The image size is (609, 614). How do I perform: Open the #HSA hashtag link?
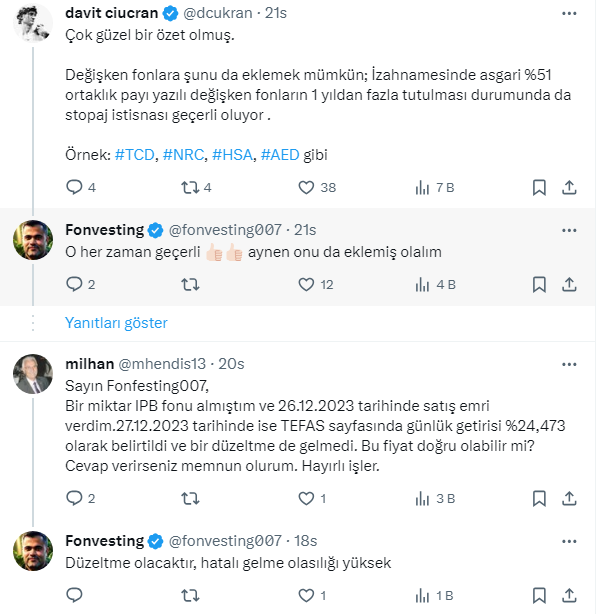(x=232, y=155)
